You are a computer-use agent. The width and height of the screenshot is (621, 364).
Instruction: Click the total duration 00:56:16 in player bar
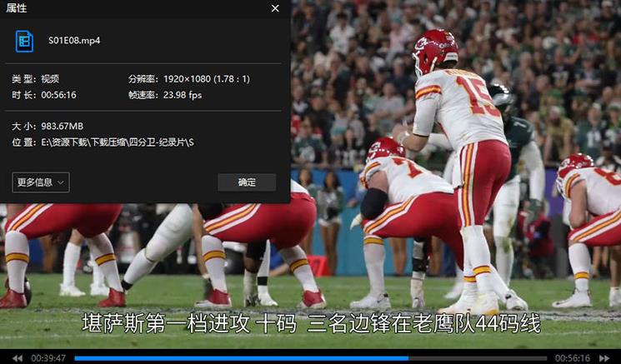point(572,358)
